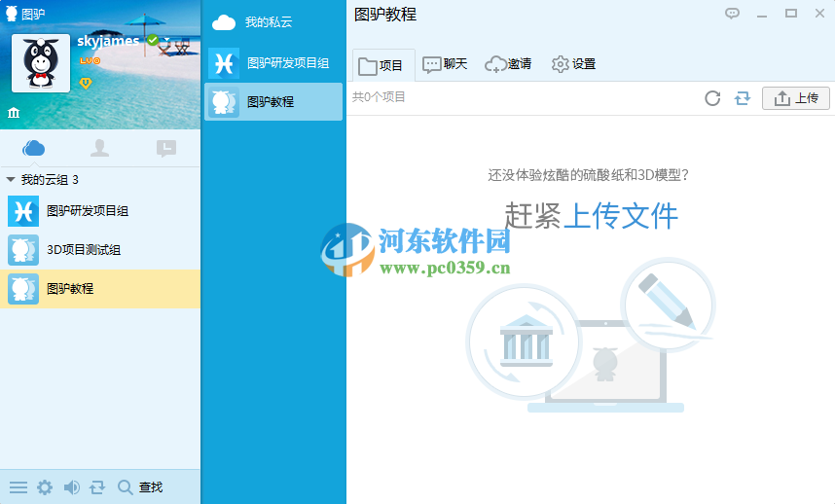Click the yellow V diamond badge
The width and height of the screenshot is (835, 504).
coord(86,83)
